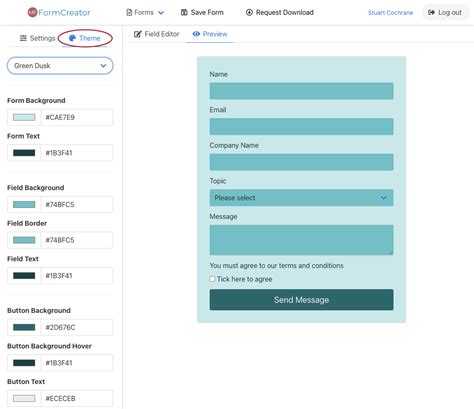Tick the 'Tick here to agree' checkbox
This screenshot has height=409, width=474.
pyautogui.click(x=212, y=279)
